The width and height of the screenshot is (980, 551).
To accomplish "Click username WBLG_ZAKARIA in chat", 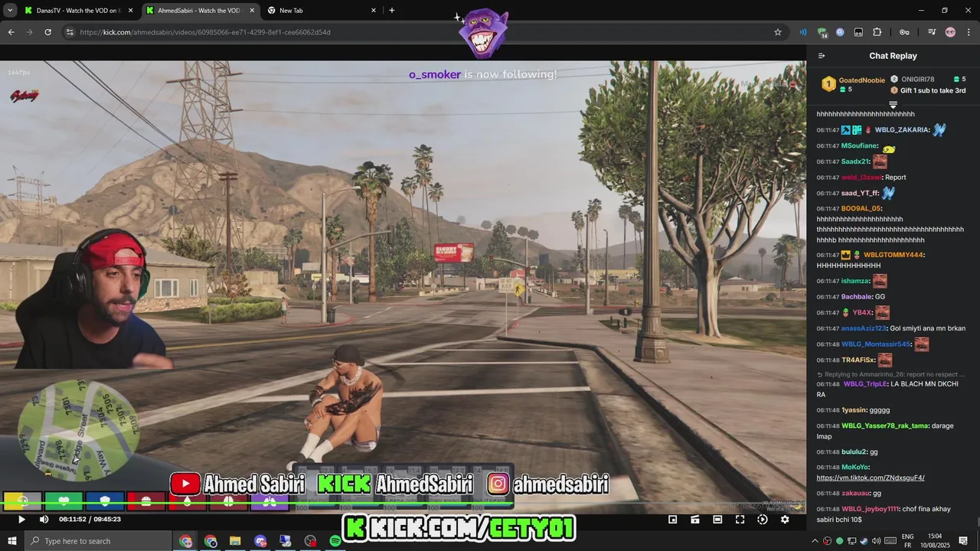I will (x=901, y=130).
